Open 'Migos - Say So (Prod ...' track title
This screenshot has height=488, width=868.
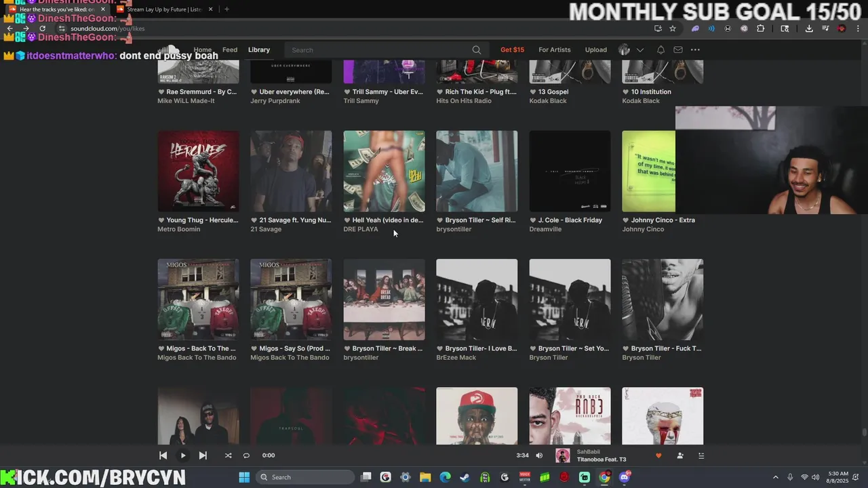tap(295, 348)
